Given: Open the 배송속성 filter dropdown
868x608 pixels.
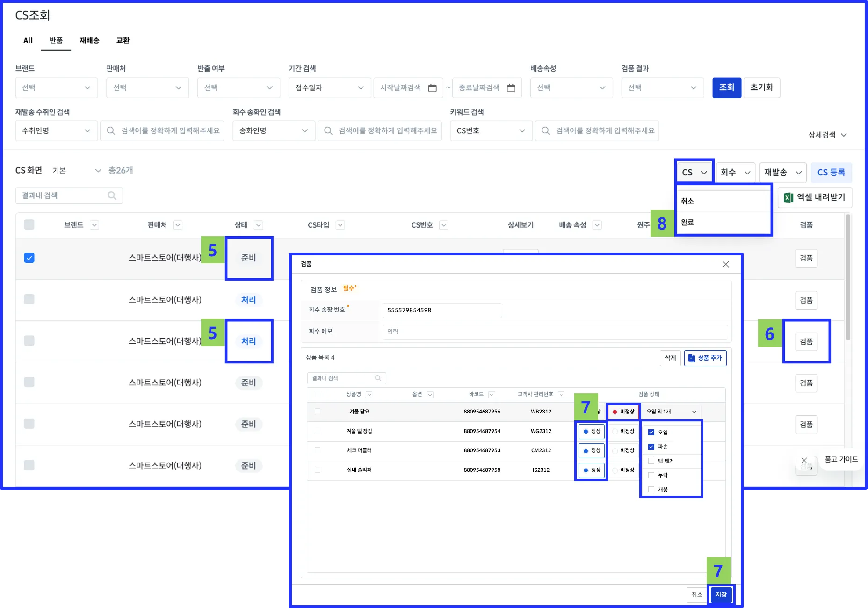Looking at the screenshot, I should point(571,88).
